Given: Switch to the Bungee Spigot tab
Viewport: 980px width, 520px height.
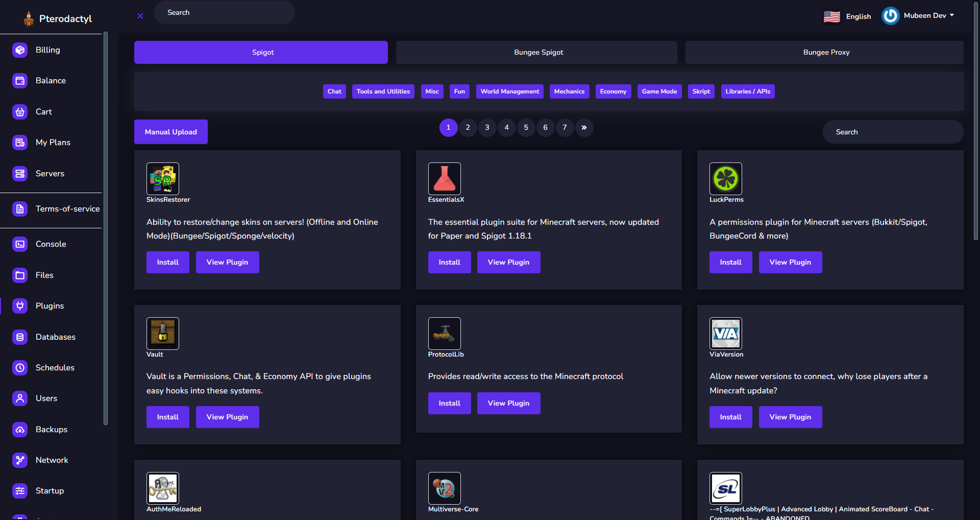Looking at the screenshot, I should point(538,53).
